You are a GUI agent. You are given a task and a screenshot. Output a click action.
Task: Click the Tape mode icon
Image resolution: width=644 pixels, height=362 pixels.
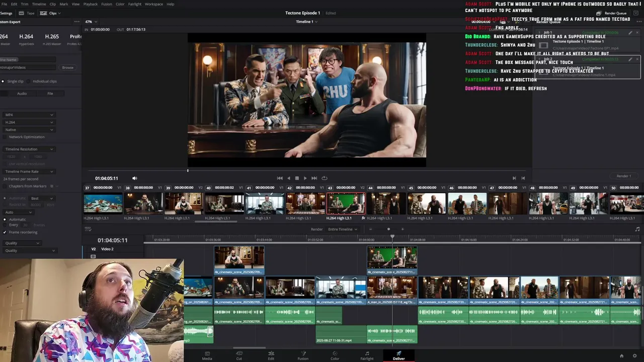click(x=22, y=13)
